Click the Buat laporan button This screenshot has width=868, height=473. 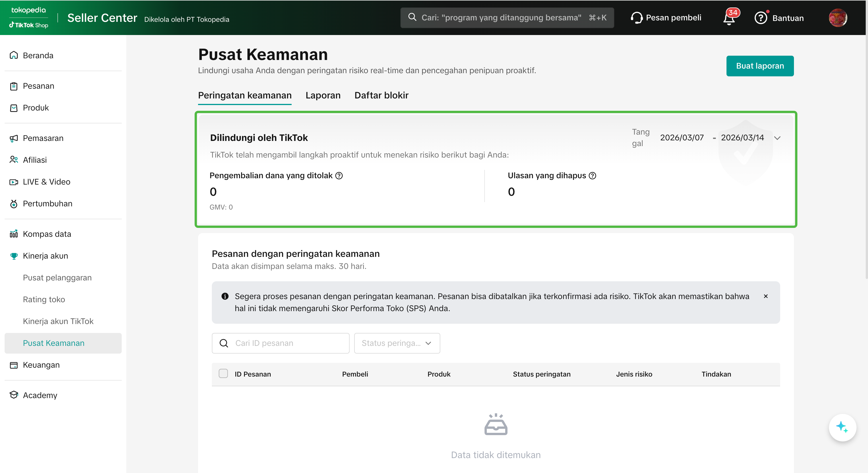(x=759, y=66)
